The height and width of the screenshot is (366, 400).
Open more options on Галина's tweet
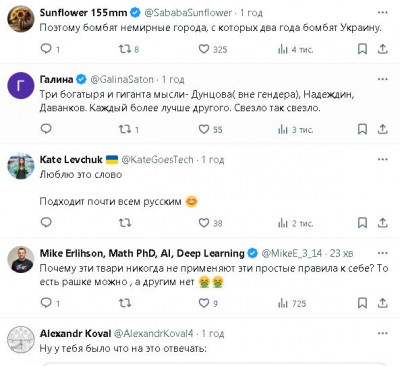point(382,79)
